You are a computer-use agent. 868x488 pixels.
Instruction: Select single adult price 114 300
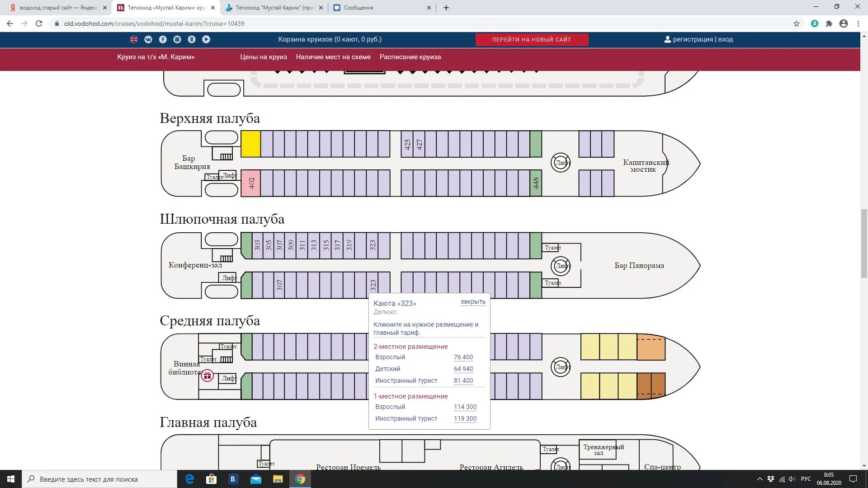(465, 407)
